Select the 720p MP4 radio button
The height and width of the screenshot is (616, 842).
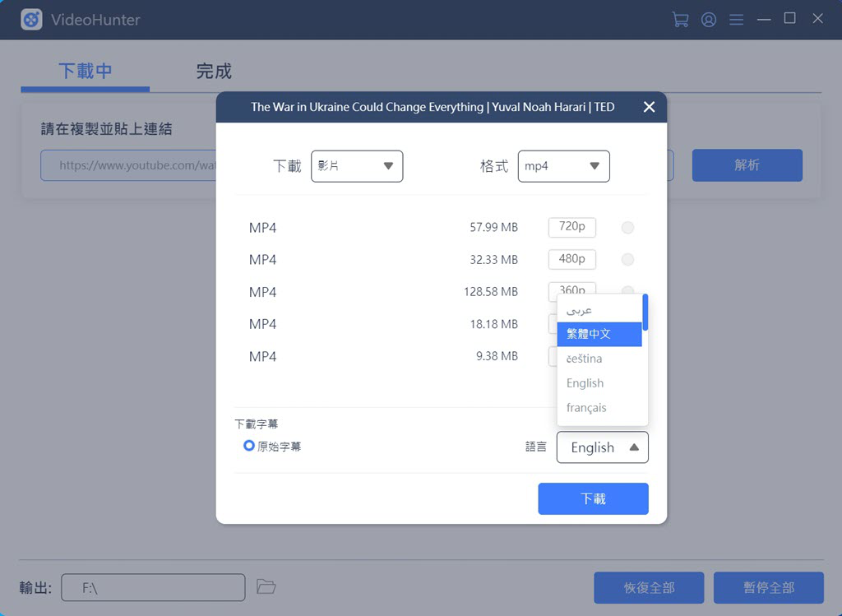627,227
